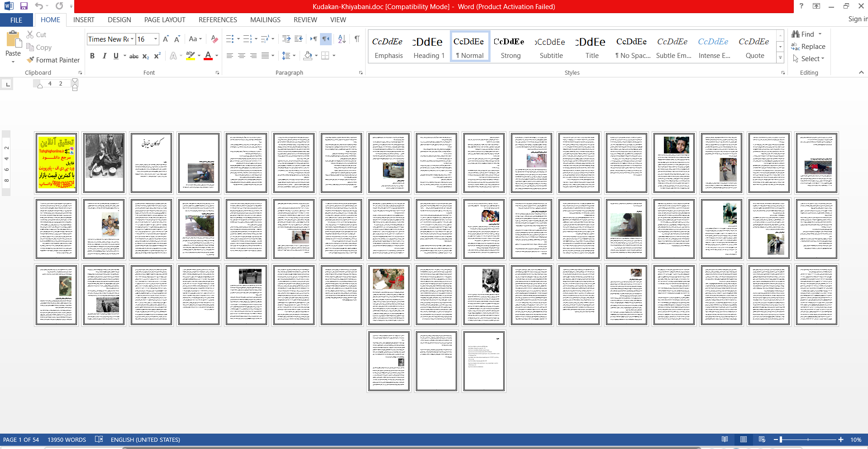Open the font size dropdown
The height and width of the screenshot is (449, 868).
[x=156, y=39]
